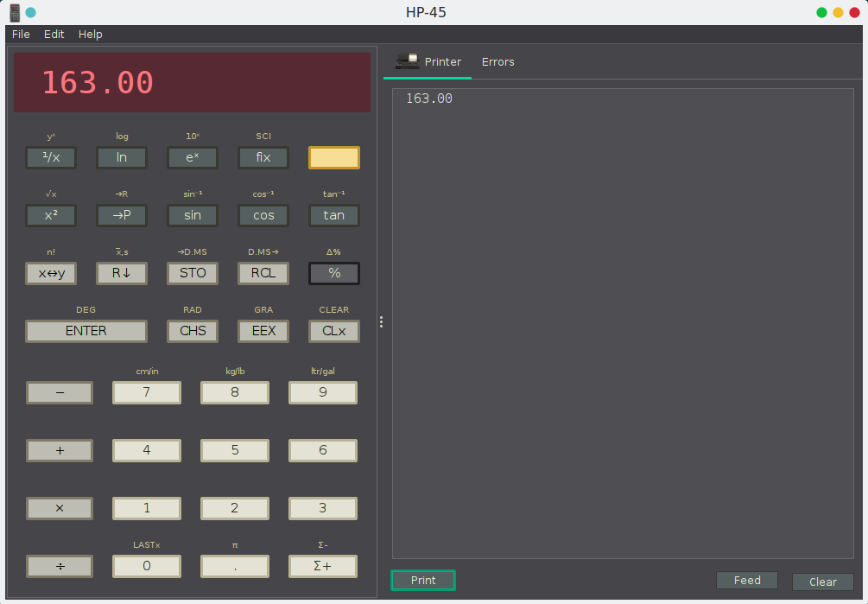
Task: Click the STO store key
Action: click(193, 274)
